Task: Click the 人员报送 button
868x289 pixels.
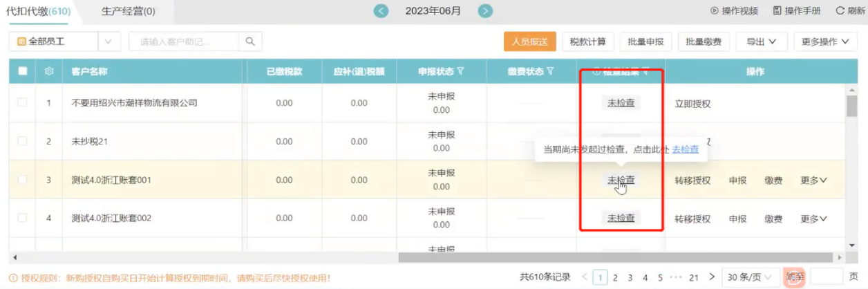Action: tap(529, 41)
